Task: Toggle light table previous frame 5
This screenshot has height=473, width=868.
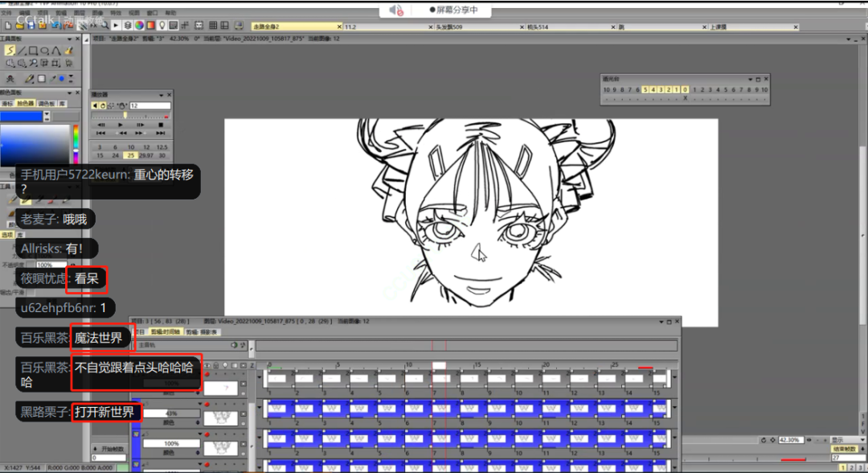Action: 645,90
